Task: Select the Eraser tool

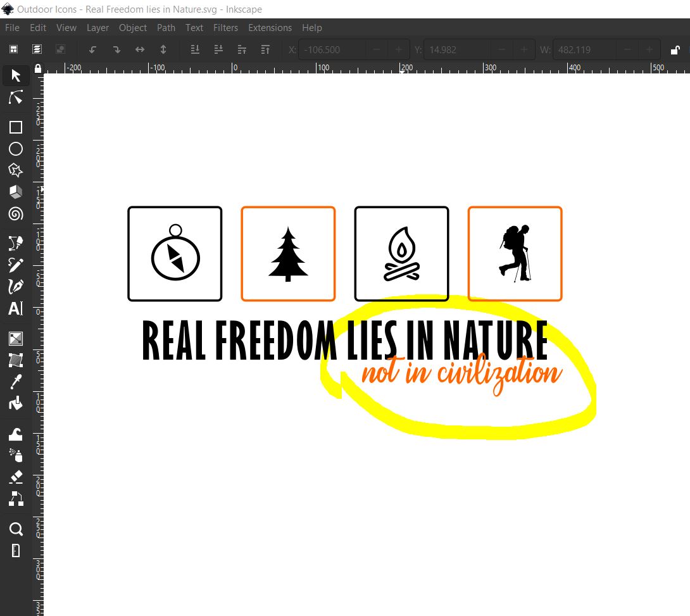Action: (x=16, y=477)
